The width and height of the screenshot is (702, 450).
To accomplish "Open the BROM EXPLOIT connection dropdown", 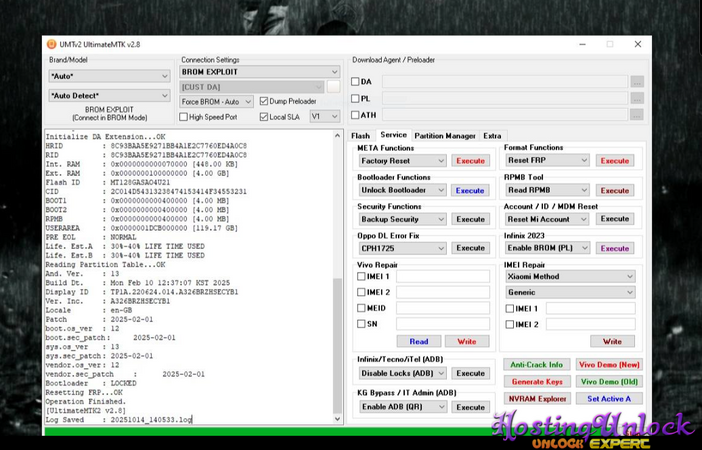I will tap(259, 72).
